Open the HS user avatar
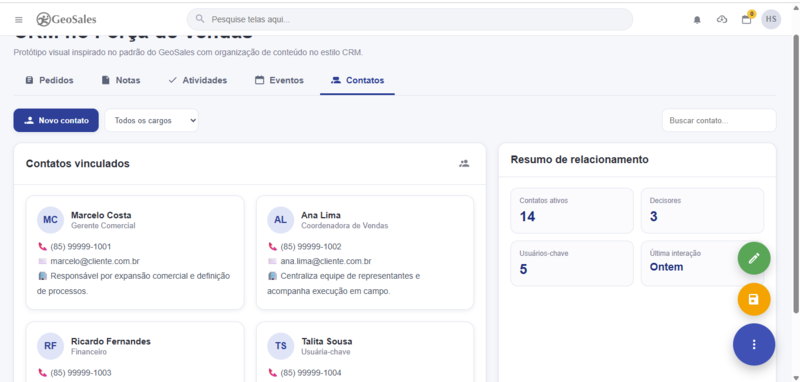The height and width of the screenshot is (382, 800). coord(771,19)
